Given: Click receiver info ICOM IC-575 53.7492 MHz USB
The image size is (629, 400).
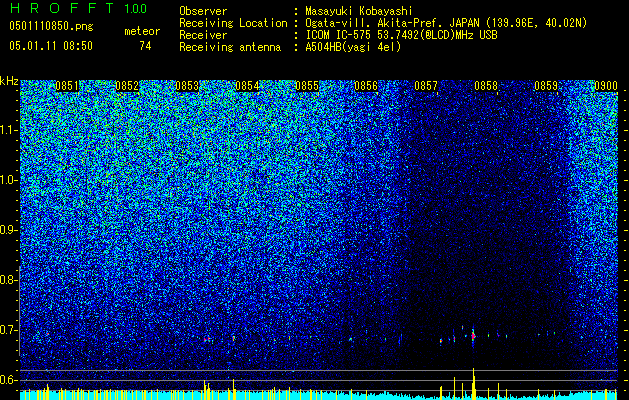Looking at the screenshot, I should pyautogui.click(x=401, y=35).
